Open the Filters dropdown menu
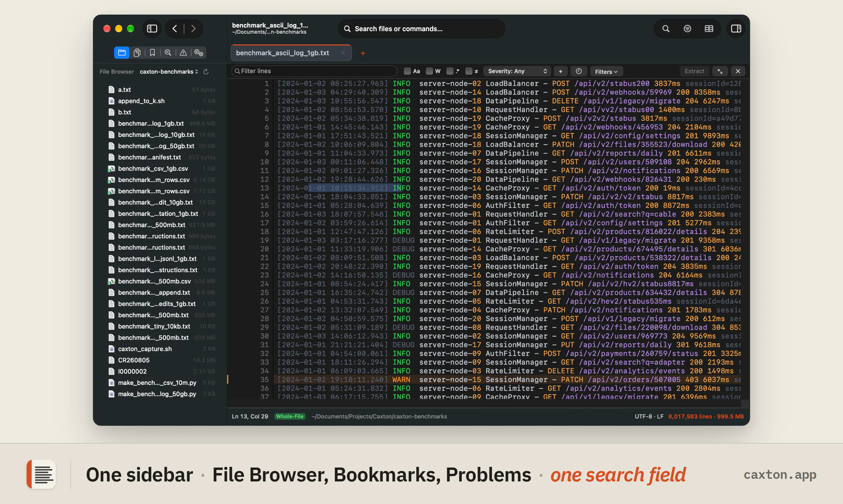The width and height of the screenshot is (843, 504). [606, 71]
